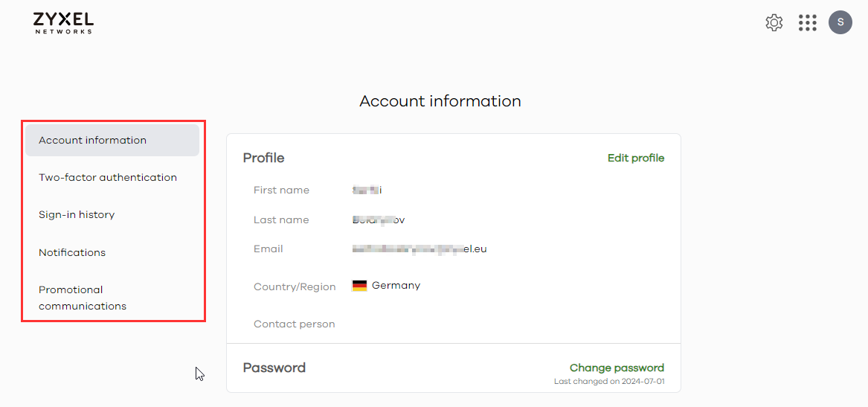Click the Germany flag icon

point(359,286)
